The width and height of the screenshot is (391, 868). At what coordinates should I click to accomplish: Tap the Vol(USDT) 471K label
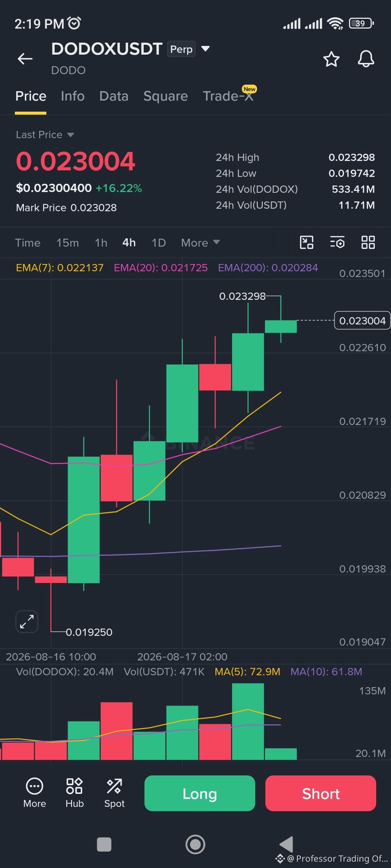point(164,672)
